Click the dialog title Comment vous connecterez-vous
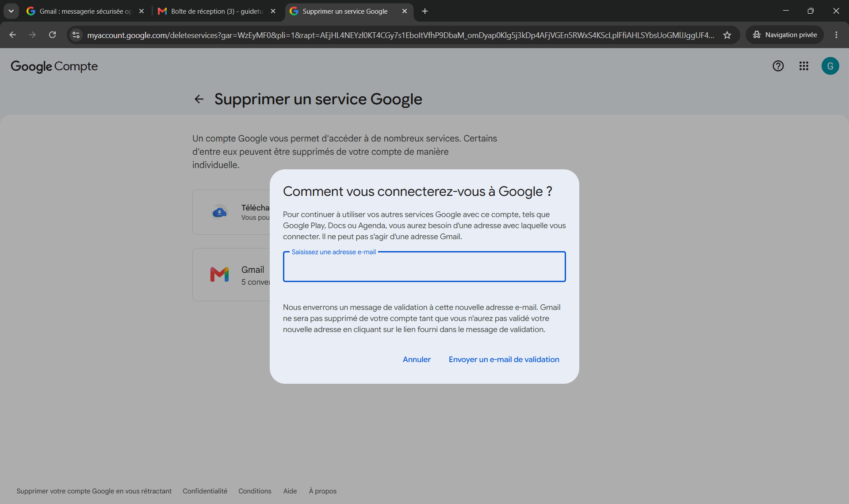The width and height of the screenshot is (849, 504). (417, 191)
